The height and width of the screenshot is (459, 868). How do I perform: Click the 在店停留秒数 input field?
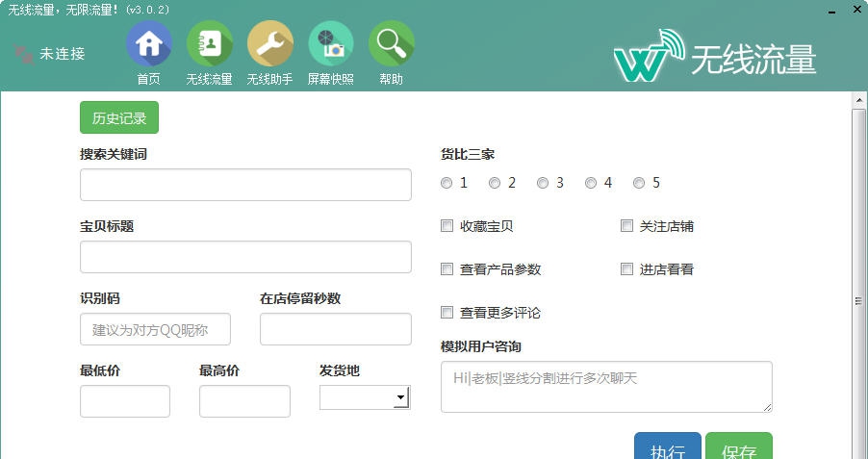click(x=336, y=329)
